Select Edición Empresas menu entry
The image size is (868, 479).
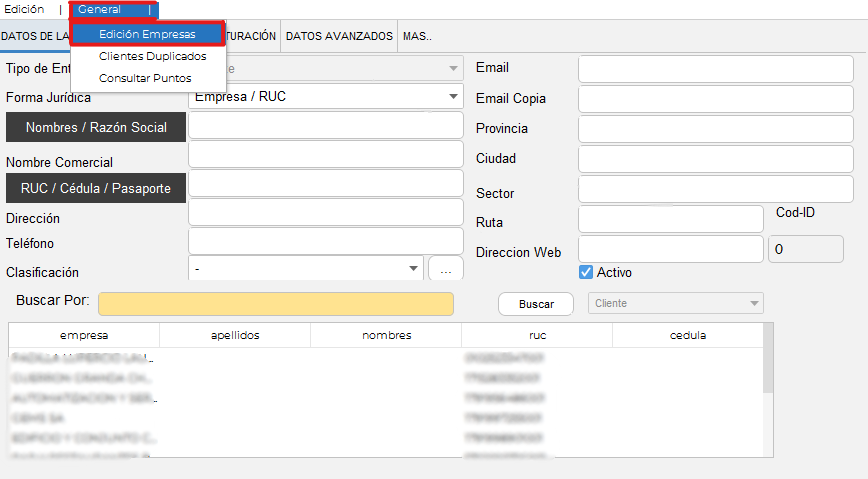click(147, 34)
